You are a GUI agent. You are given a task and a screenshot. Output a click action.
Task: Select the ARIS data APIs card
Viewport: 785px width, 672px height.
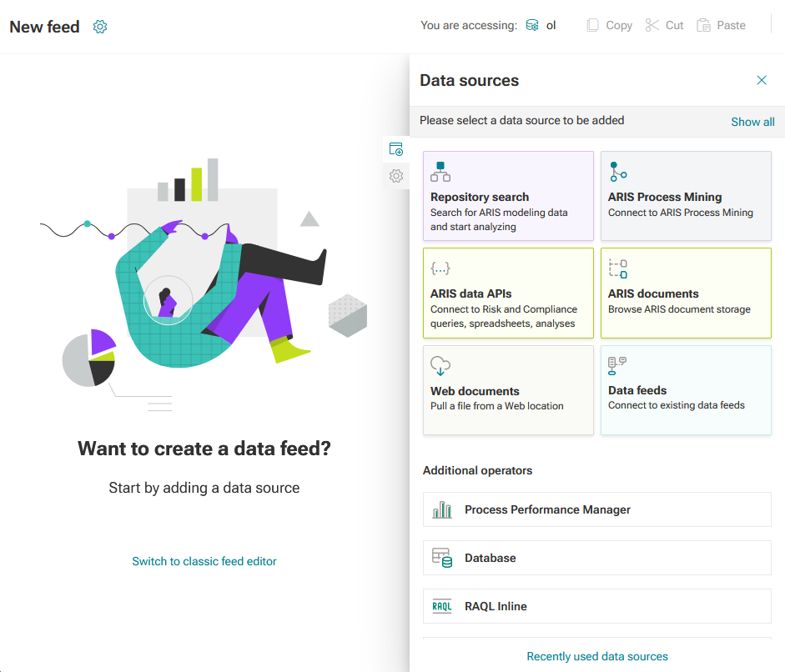[508, 293]
